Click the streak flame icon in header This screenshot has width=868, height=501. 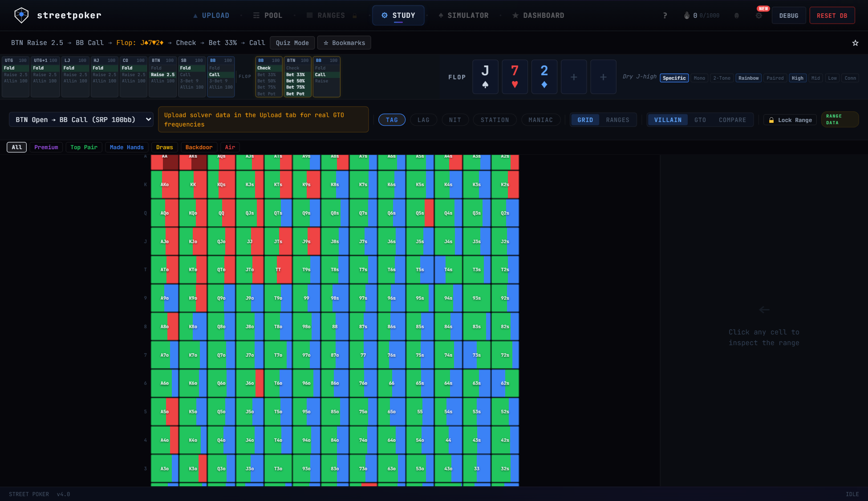point(686,15)
